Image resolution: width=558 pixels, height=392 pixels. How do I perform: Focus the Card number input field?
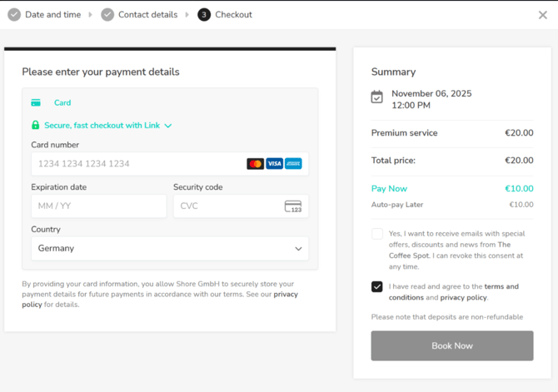[x=137, y=164]
